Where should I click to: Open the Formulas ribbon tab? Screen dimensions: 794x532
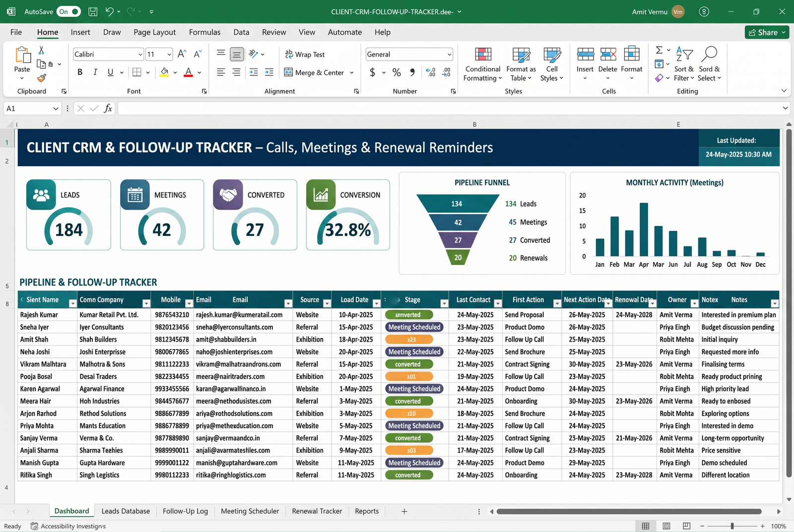204,32
